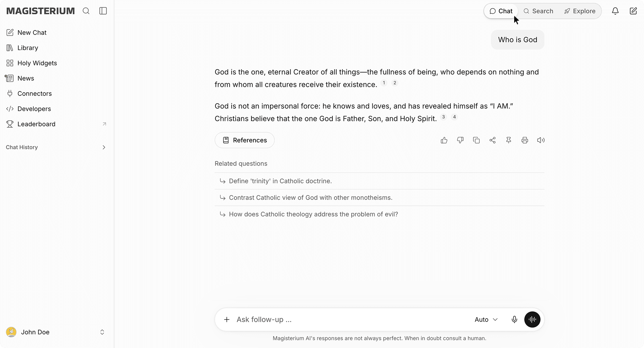The width and height of the screenshot is (644, 348).
Task: Switch to the Explore tab
Action: point(580,11)
